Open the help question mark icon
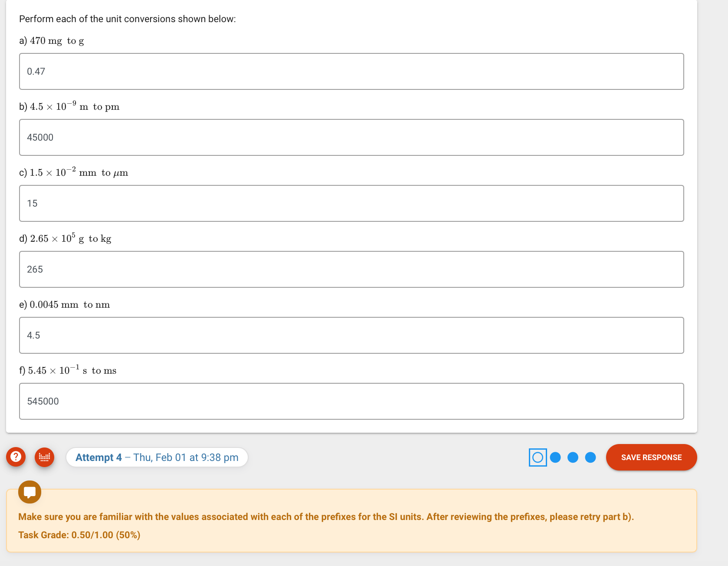 (16, 457)
